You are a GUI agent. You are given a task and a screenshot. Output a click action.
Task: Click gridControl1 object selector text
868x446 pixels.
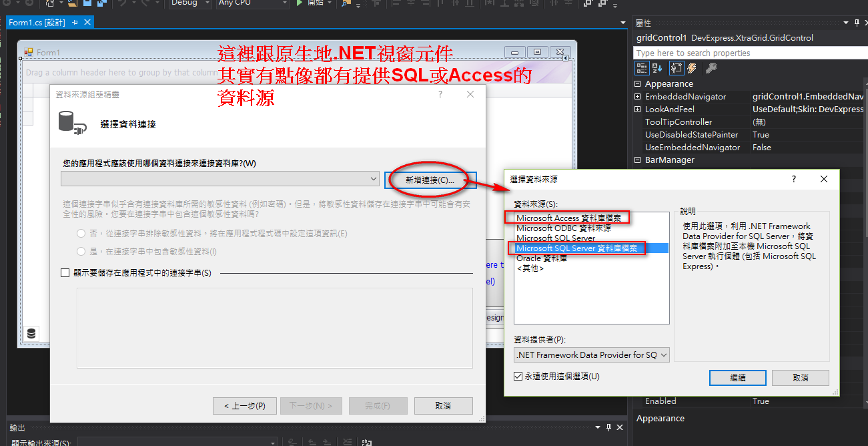pyautogui.click(x=725, y=38)
